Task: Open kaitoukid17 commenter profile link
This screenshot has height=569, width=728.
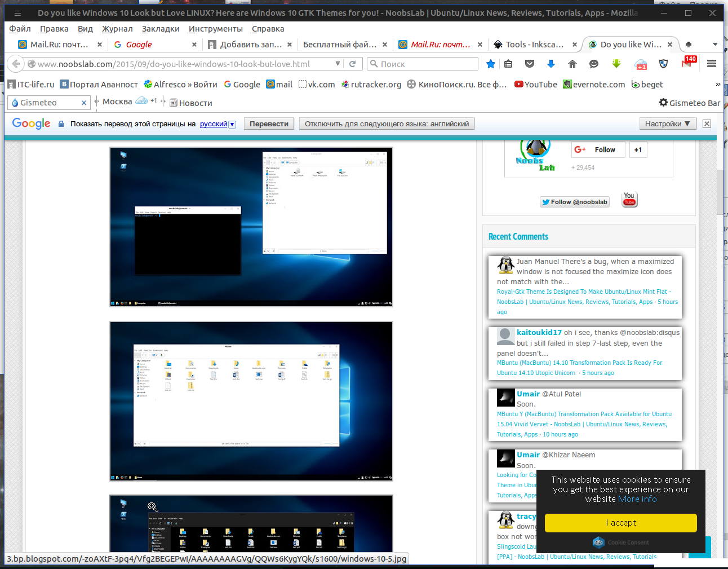Action: tap(539, 332)
